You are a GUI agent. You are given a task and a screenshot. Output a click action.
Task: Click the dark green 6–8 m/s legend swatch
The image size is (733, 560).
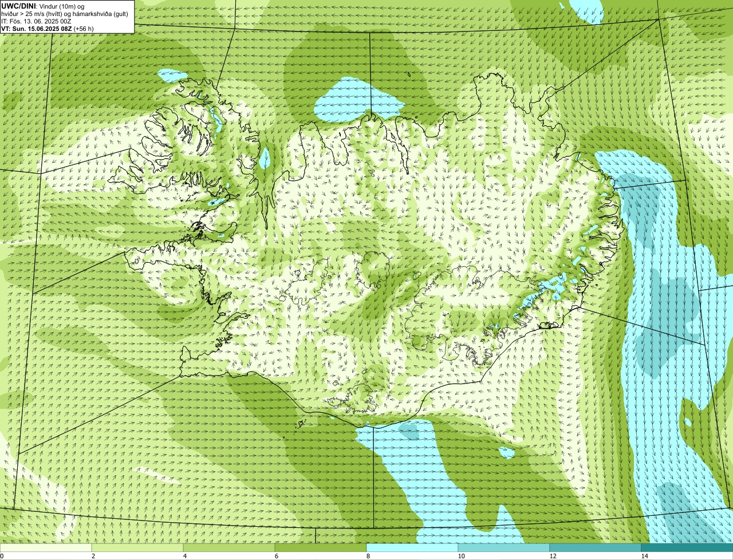coord(321,547)
